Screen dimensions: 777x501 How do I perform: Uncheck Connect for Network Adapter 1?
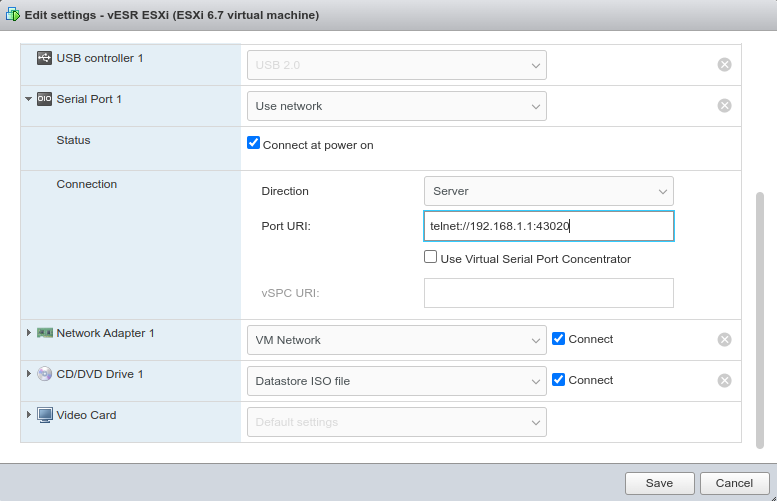(559, 339)
